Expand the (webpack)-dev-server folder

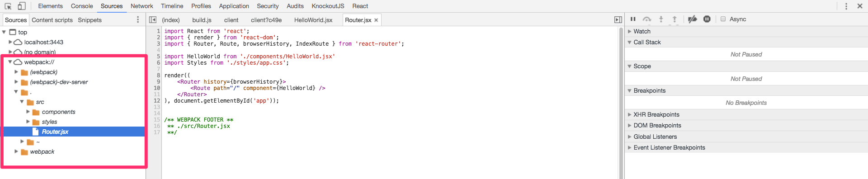pyautogui.click(x=16, y=82)
